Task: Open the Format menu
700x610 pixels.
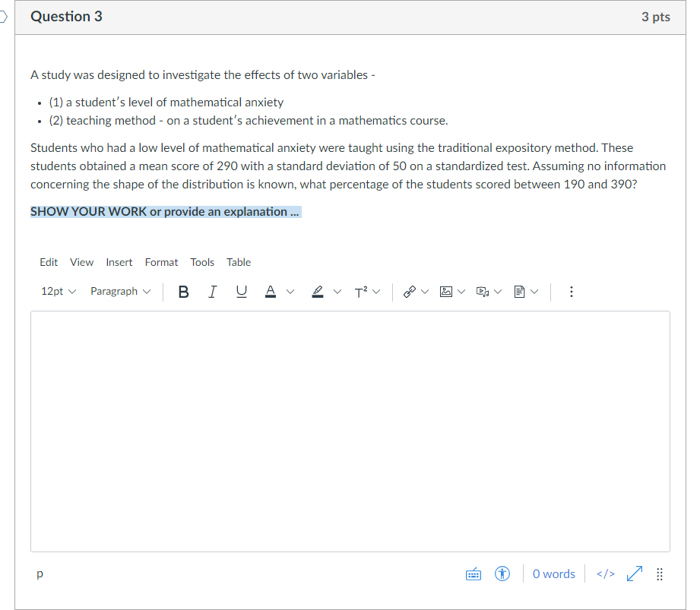Action: (161, 262)
